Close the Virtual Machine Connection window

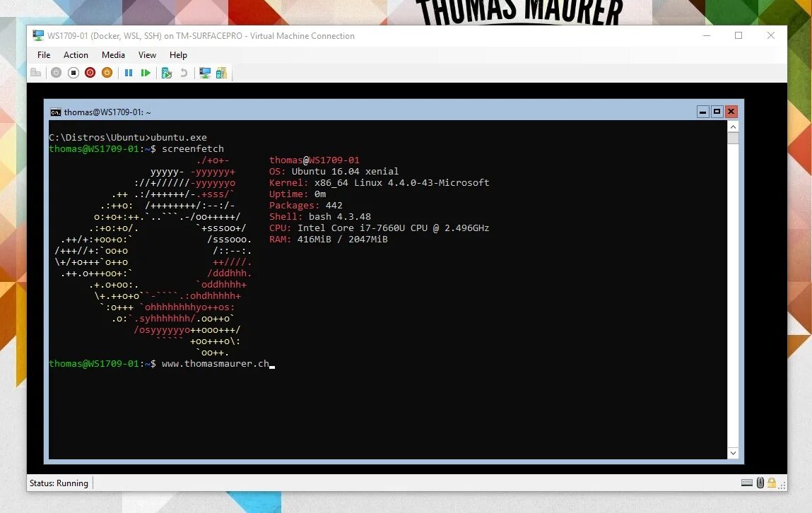pos(770,36)
